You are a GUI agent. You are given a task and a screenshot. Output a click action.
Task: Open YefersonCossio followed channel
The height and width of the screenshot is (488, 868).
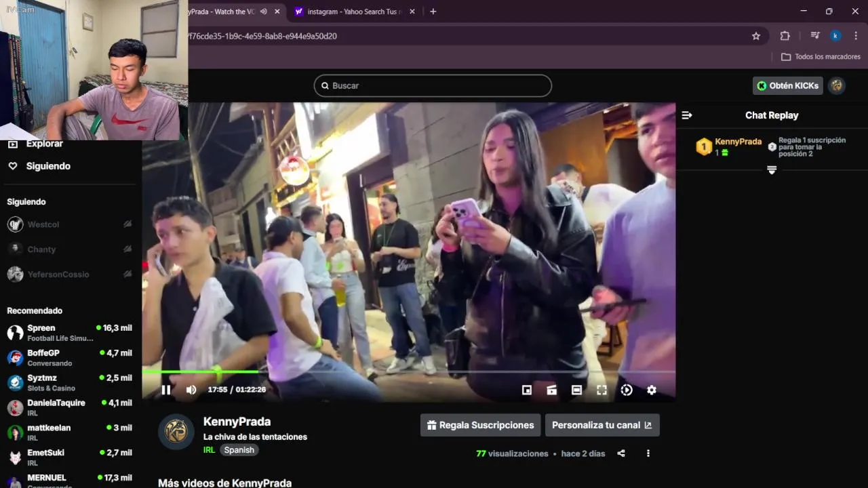tap(69, 274)
